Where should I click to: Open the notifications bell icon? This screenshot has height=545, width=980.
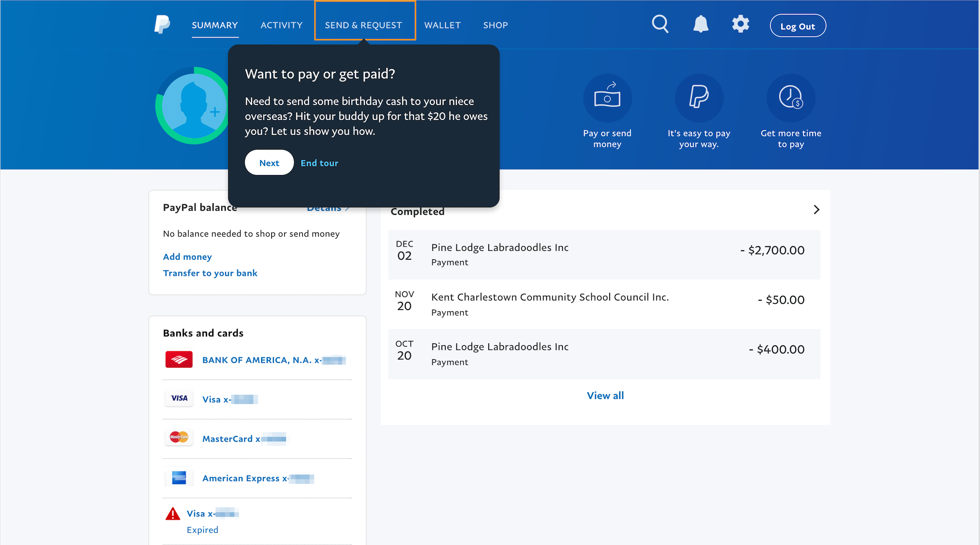[701, 24]
